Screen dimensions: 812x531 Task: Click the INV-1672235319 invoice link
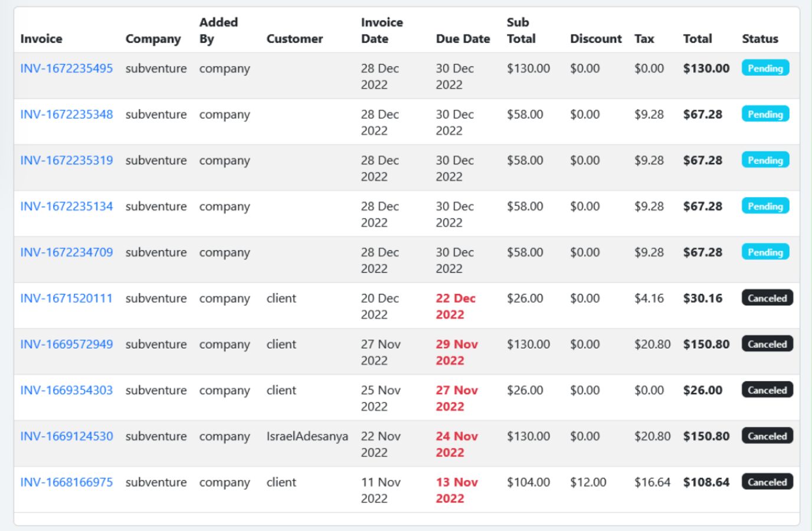(66, 160)
